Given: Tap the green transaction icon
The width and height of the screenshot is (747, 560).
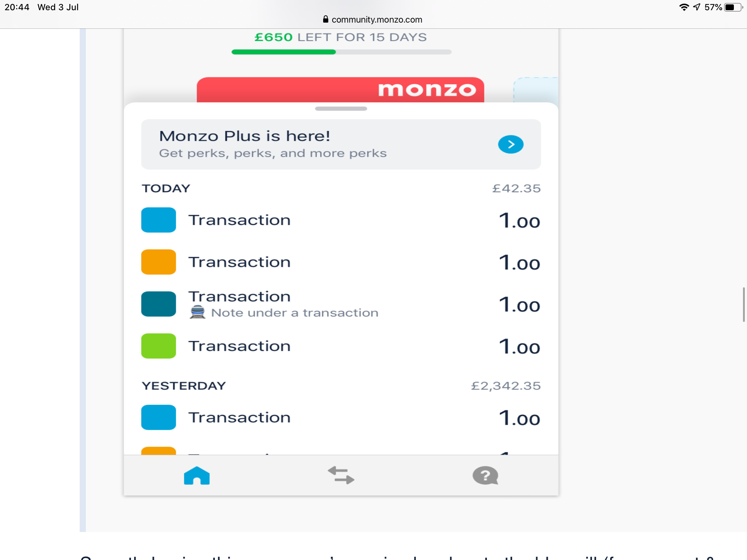Looking at the screenshot, I should pyautogui.click(x=158, y=346).
